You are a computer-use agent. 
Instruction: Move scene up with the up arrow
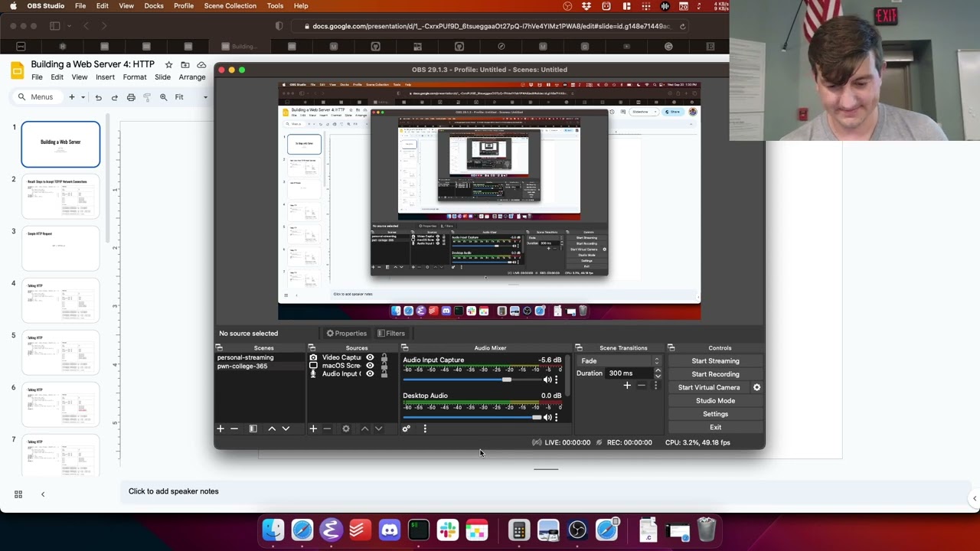[x=272, y=429]
